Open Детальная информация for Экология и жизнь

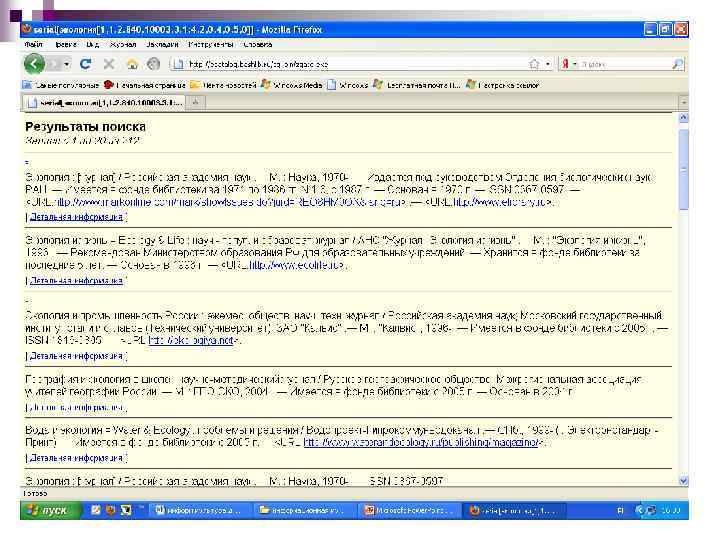coord(76,280)
